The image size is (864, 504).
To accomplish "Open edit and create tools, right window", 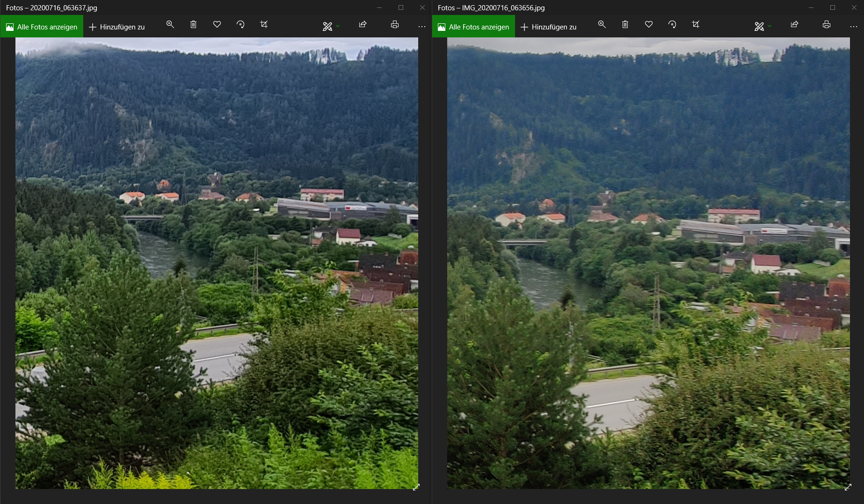I will coord(759,27).
